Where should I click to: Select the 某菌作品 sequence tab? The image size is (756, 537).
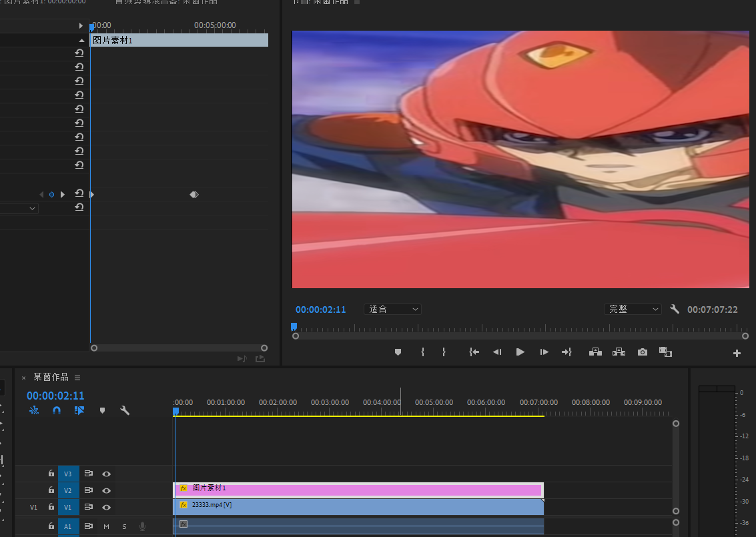[x=51, y=377]
